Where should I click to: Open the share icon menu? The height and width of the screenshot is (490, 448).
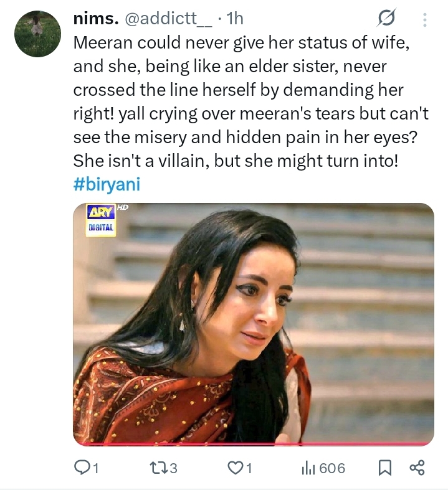click(416, 468)
